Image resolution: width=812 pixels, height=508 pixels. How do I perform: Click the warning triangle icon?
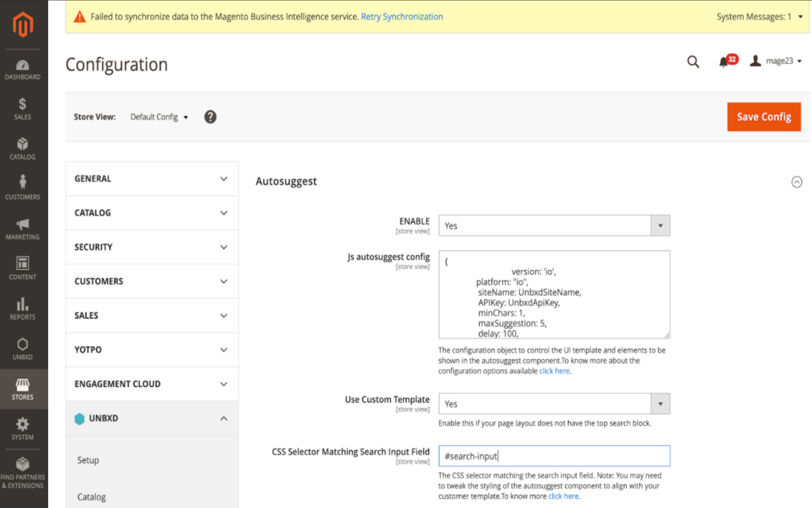pyautogui.click(x=80, y=17)
